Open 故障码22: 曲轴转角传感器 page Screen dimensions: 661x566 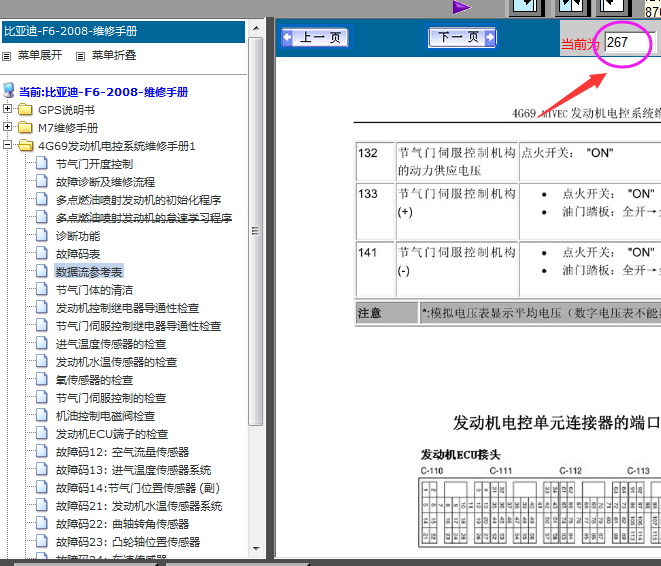123,524
